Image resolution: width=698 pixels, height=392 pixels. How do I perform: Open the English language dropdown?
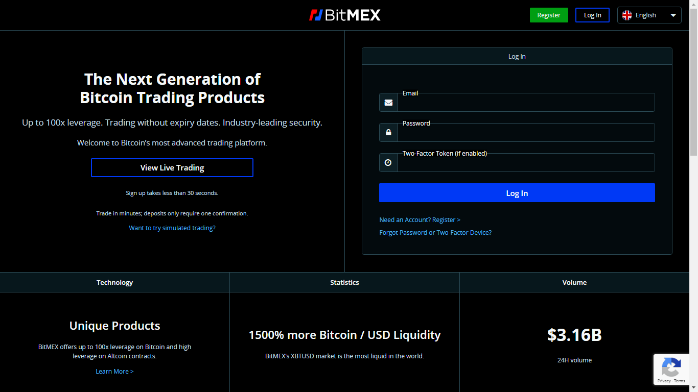pyautogui.click(x=649, y=15)
